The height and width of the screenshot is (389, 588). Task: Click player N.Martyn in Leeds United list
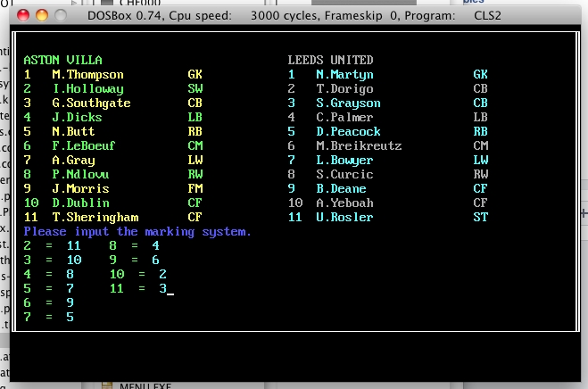(x=344, y=75)
